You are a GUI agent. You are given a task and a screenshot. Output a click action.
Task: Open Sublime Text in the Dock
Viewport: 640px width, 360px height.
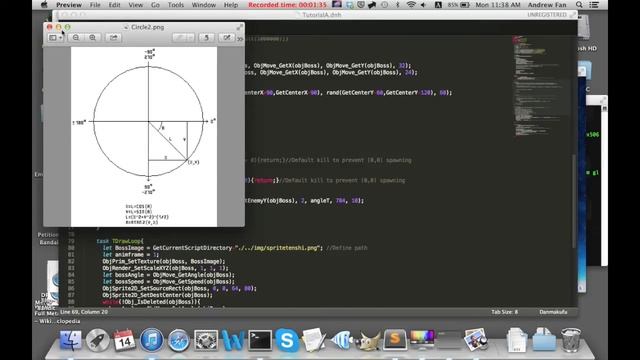(x=395, y=340)
